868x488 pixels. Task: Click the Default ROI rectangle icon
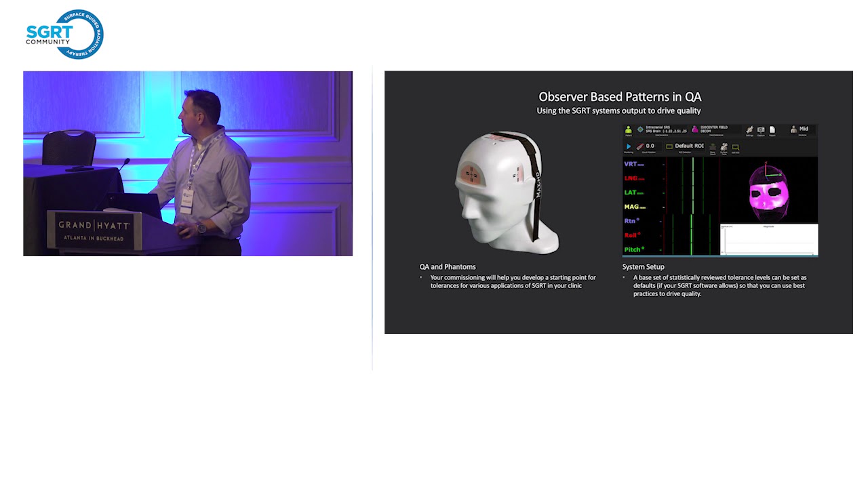pos(669,146)
